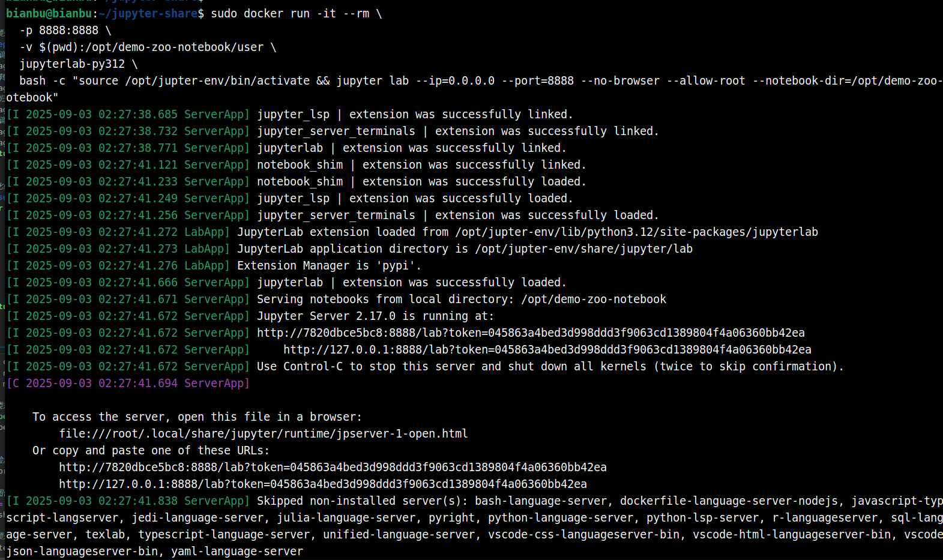Click the 7820dbce5bc8 URL under "Or copy and paste"

333,467
